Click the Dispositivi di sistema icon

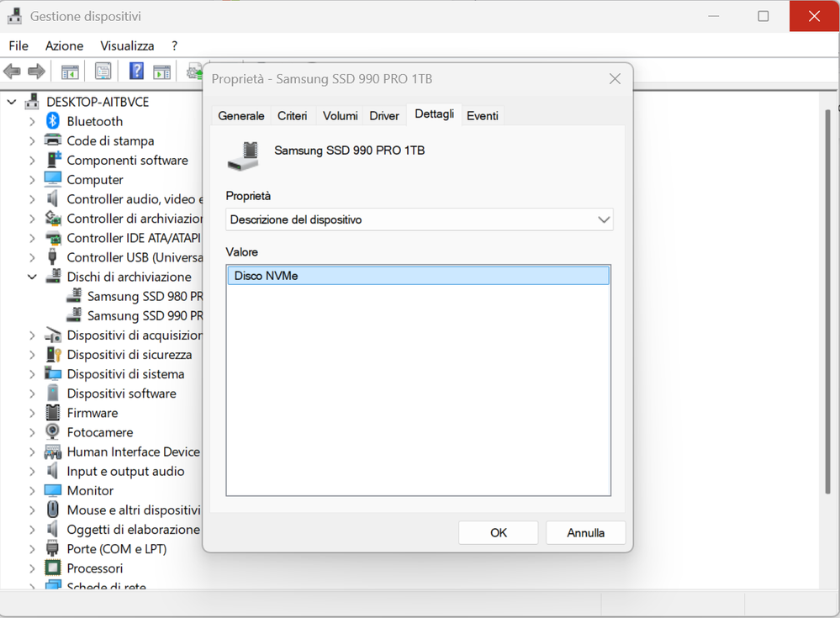click(x=52, y=374)
